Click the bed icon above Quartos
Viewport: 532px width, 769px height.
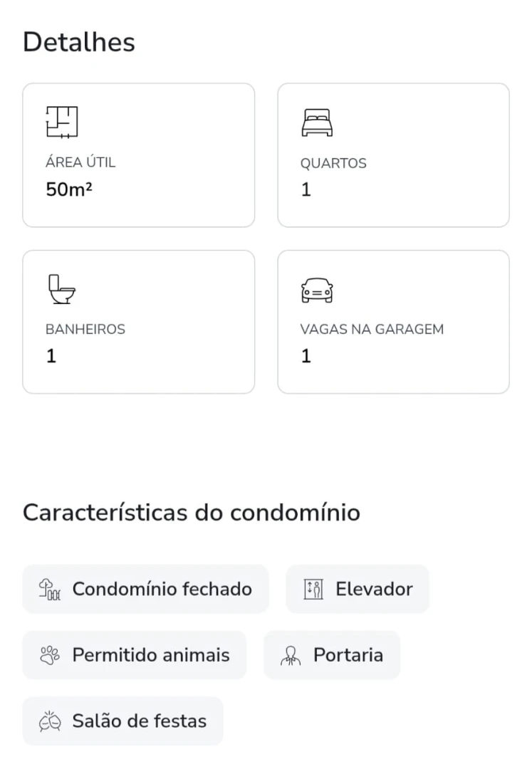point(317,122)
